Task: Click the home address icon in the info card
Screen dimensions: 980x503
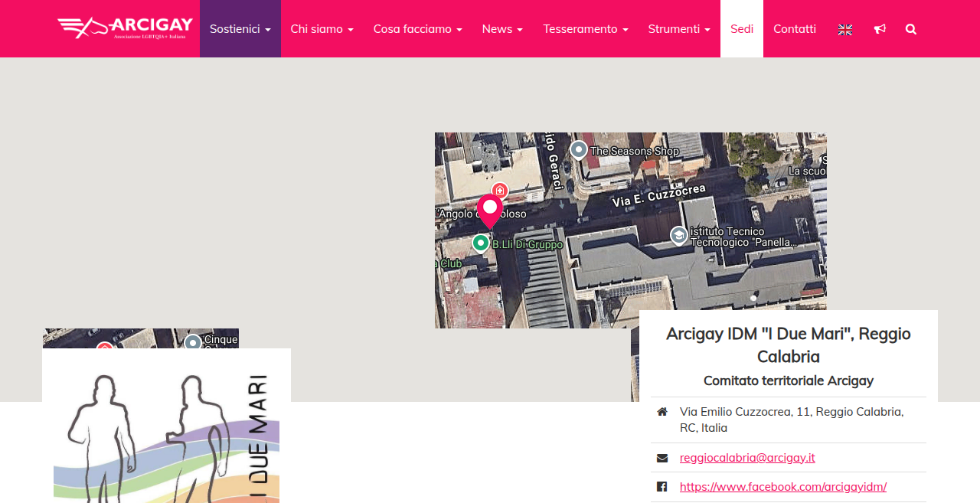Action: tap(662, 412)
